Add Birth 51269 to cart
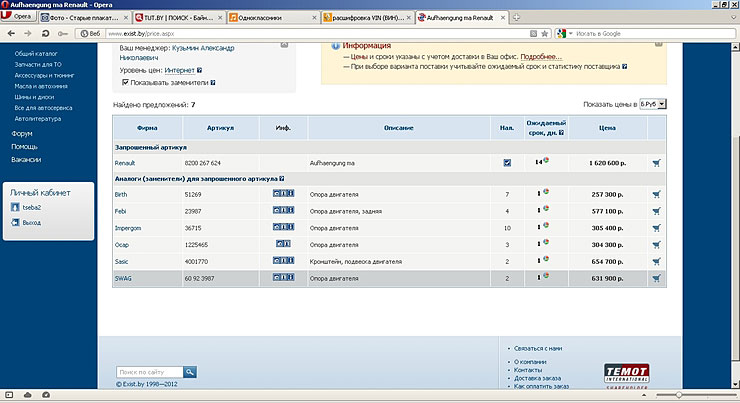 [656, 194]
